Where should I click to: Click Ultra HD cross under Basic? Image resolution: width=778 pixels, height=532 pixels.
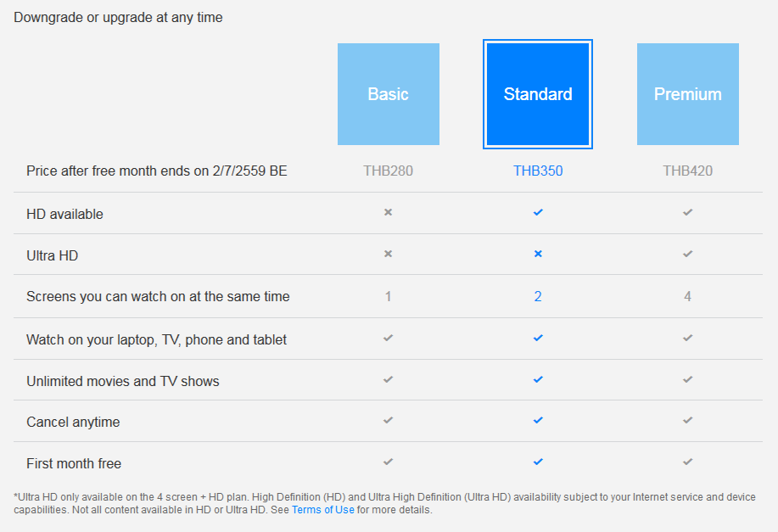point(388,255)
